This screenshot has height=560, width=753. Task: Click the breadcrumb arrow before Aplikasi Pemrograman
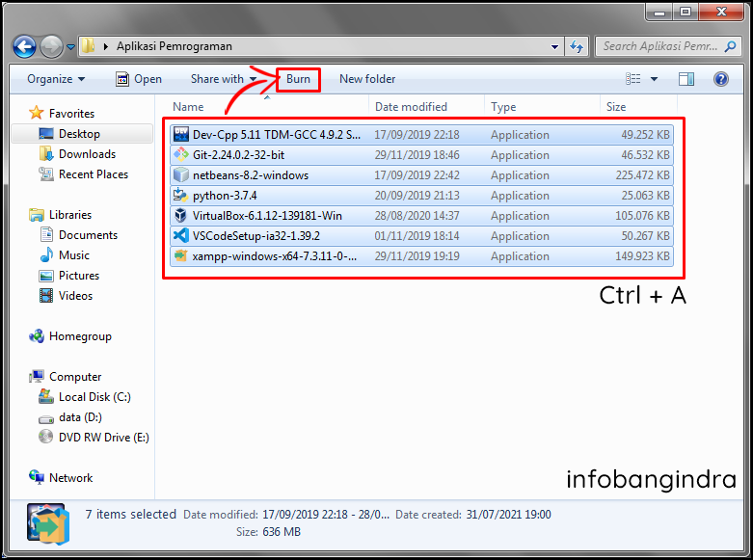[x=106, y=46]
